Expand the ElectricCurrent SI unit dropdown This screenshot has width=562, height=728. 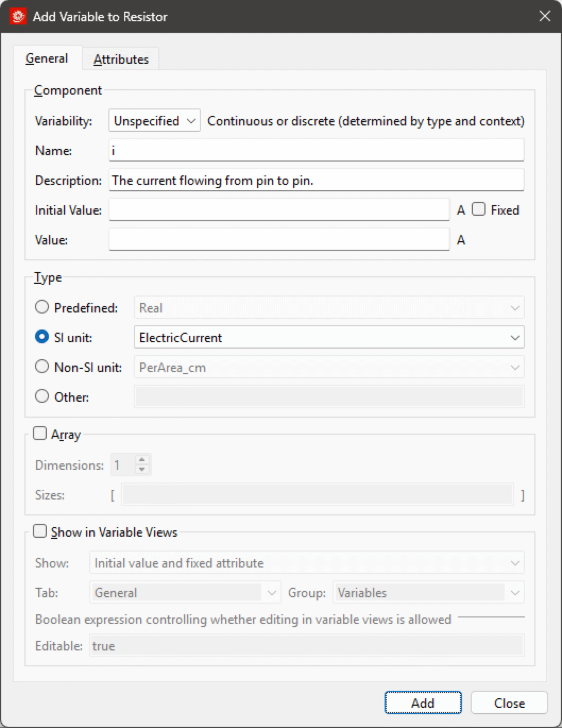(x=329, y=337)
